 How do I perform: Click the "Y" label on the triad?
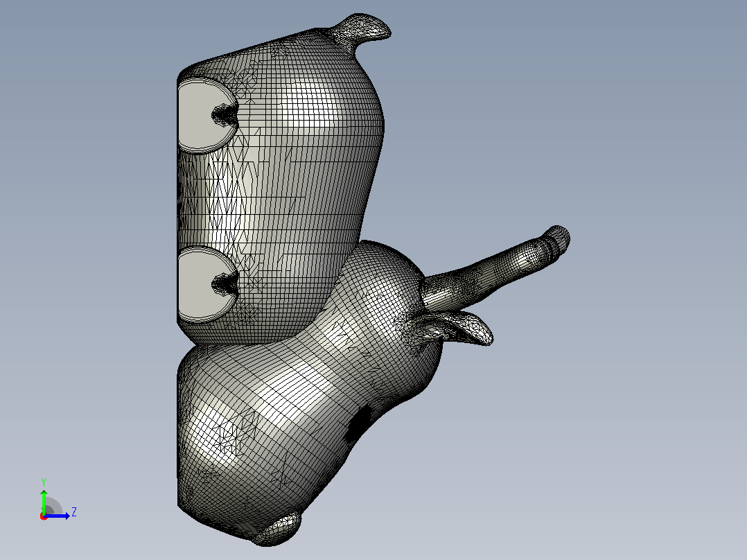coord(44,482)
